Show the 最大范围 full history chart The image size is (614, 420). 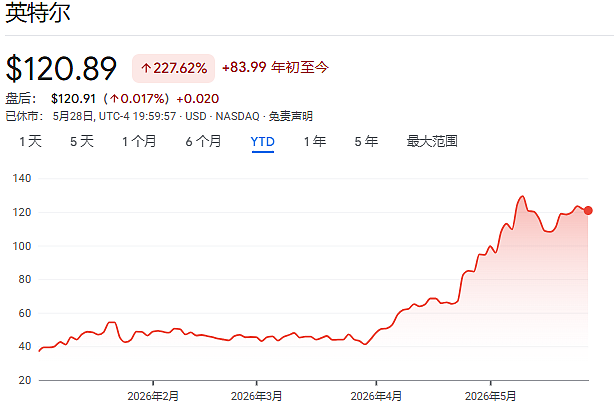[x=432, y=141]
